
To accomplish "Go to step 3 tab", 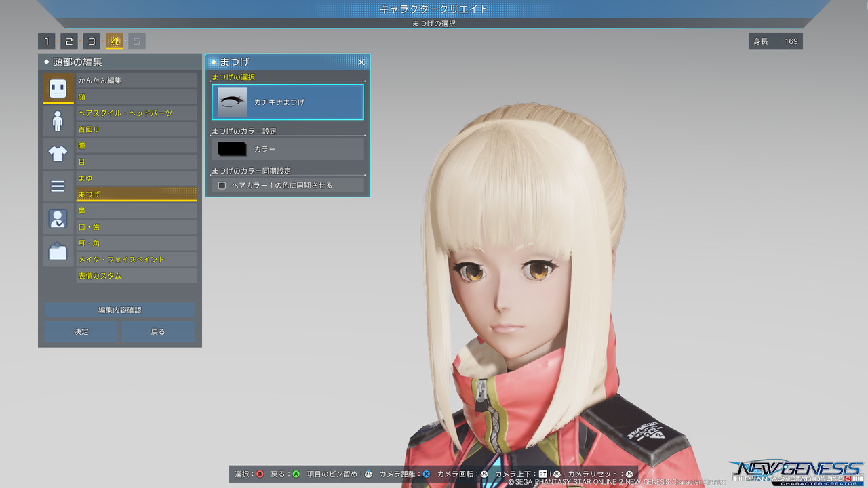I will pos(92,41).
